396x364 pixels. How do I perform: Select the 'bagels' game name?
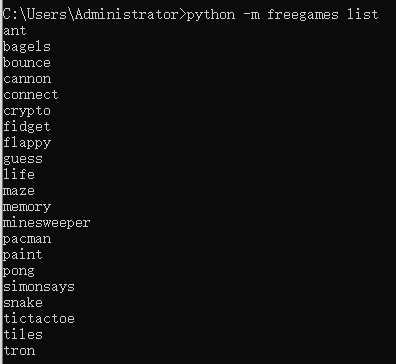tap(27, 47)
